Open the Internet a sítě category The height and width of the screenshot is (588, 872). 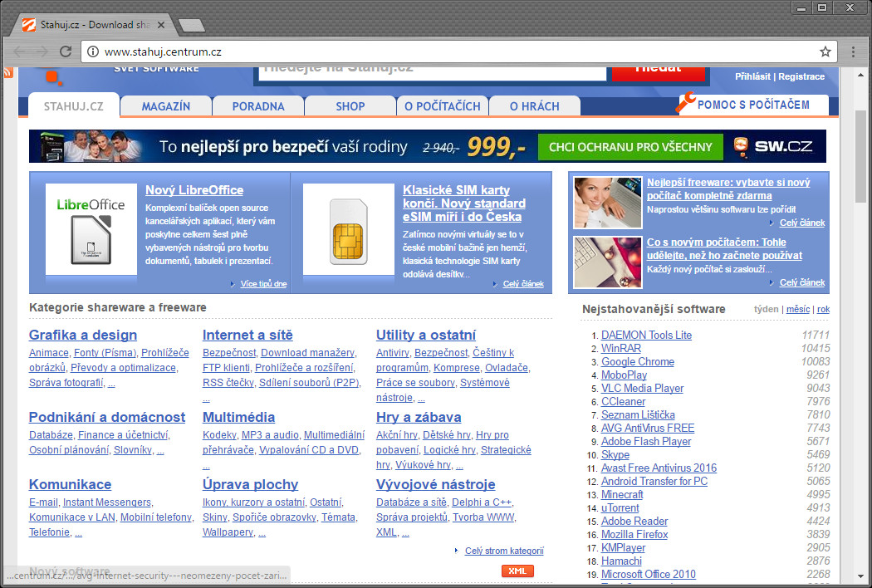(x=247, y=335)
